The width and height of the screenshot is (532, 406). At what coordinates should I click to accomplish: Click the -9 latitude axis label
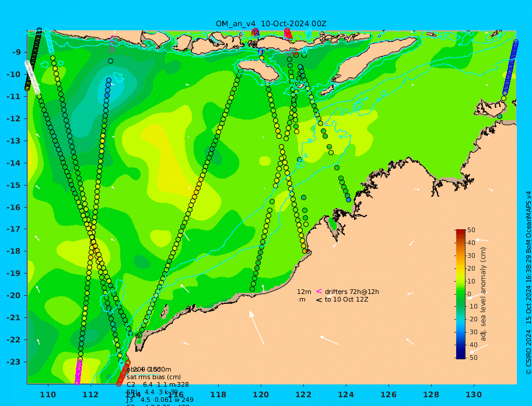click(x=16, y=52)
